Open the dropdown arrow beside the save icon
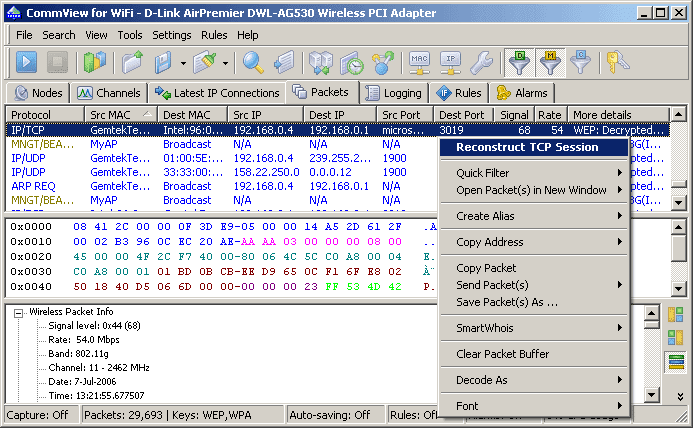The width and height of the screenshot is (693, 428). click(183, 63)
